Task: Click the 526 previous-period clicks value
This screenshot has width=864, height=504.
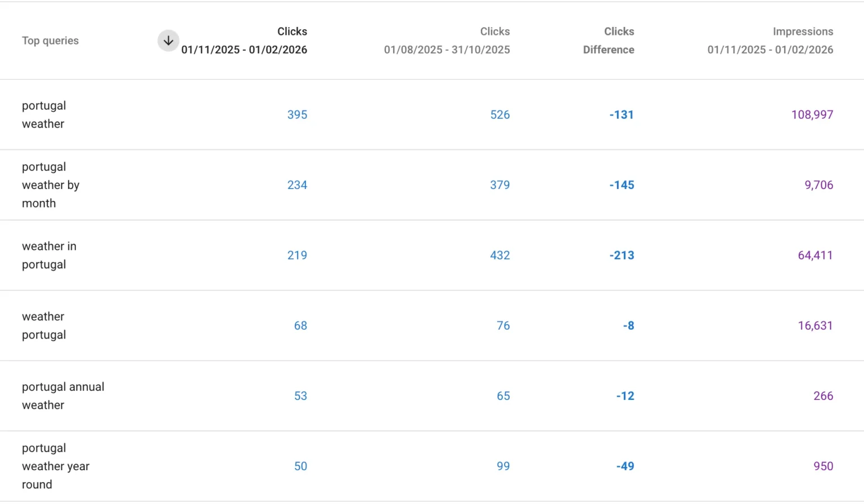Action: pyautogui.click(x=499, y=114)
